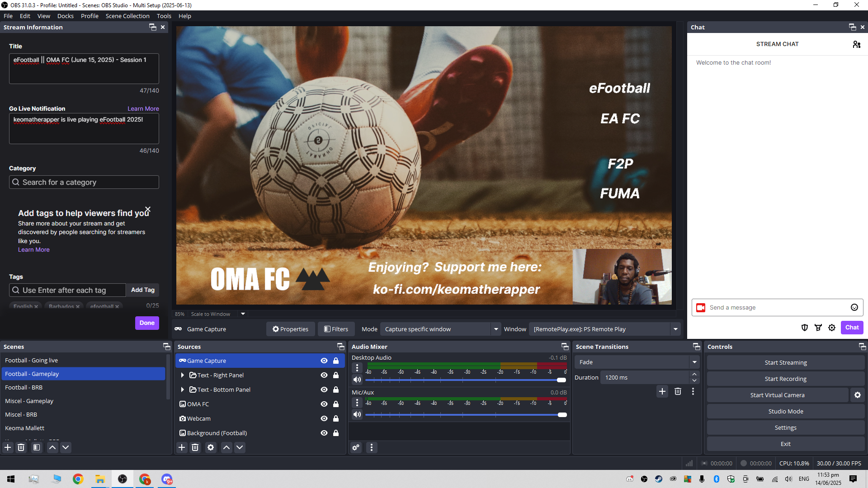Expand the Text - Right Panel group
Image resolution: width=868 pixels, height=488 pixels.
182,375
